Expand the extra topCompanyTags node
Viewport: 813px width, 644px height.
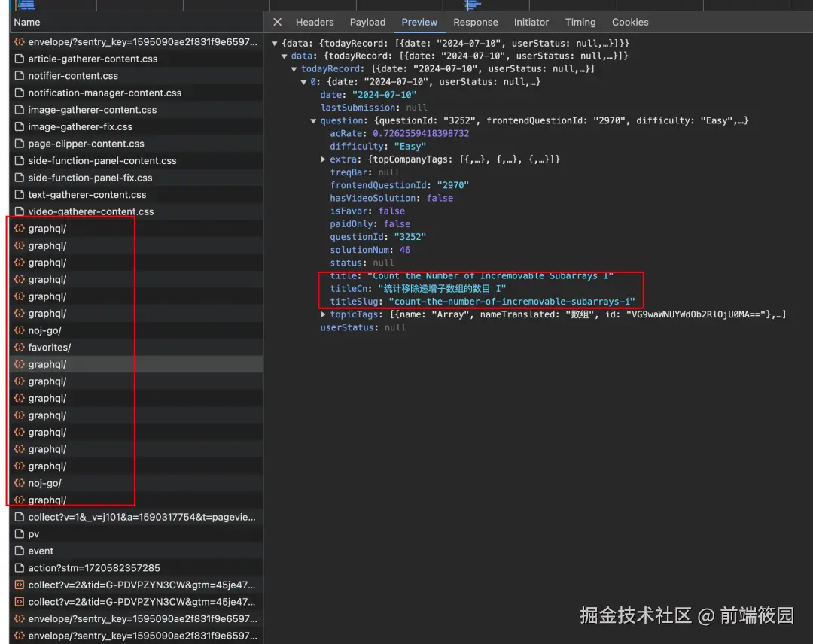tap(323, 159)
